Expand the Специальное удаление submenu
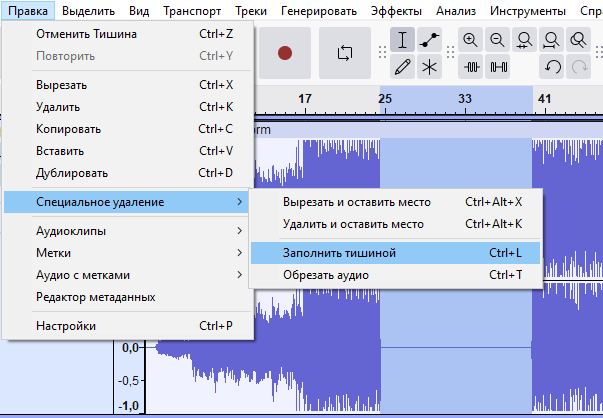The image size is (603, 418). point(128,202)
